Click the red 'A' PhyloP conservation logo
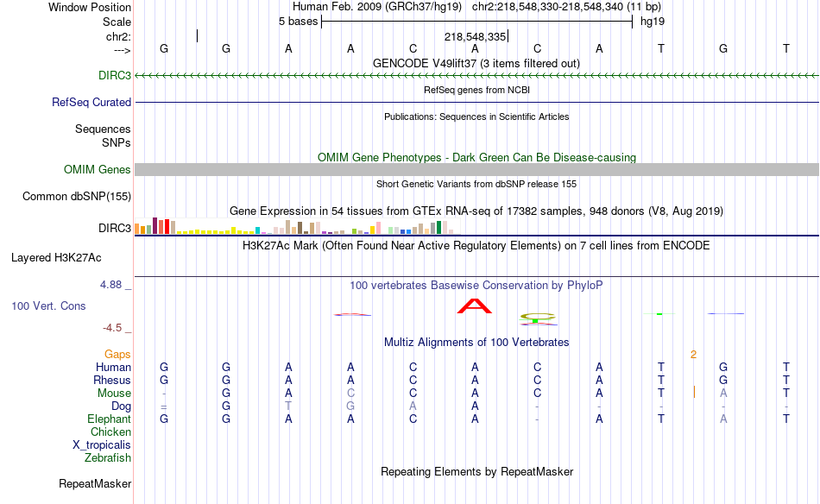820x504 pixels. 475,306
